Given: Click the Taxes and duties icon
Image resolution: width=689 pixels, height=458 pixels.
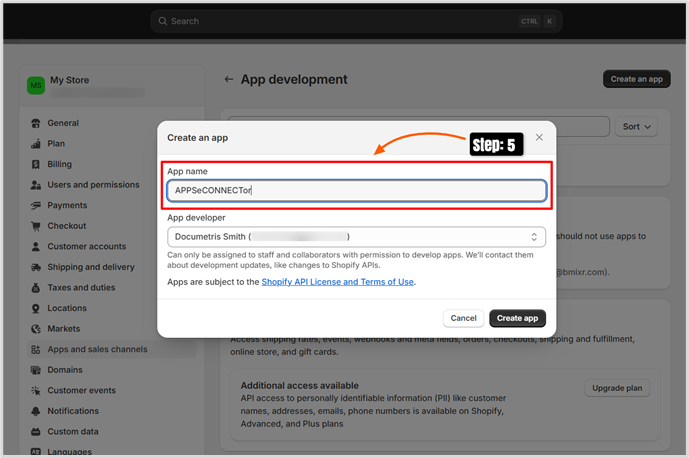Looking at the screenshot, I should pos(36,288).
